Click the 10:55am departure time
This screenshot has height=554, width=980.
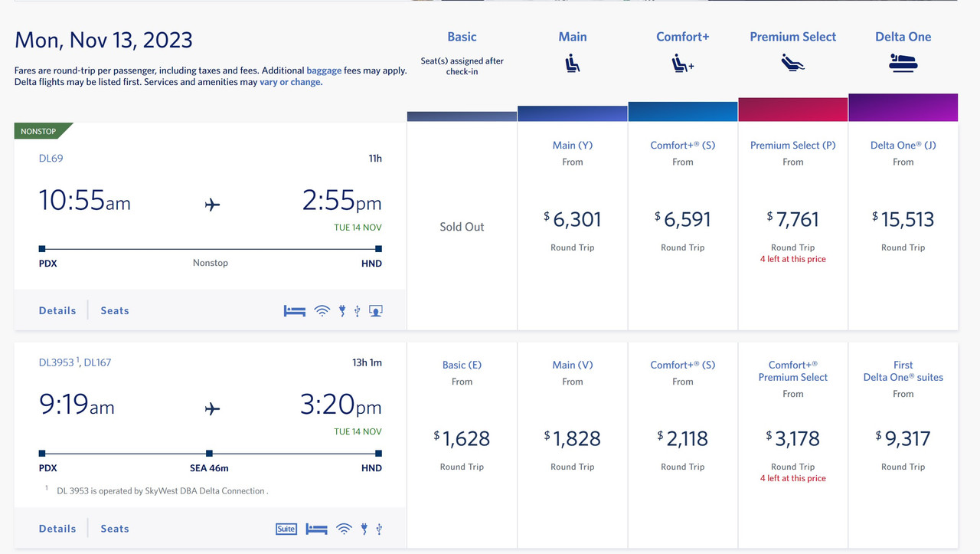click(84, 201)
